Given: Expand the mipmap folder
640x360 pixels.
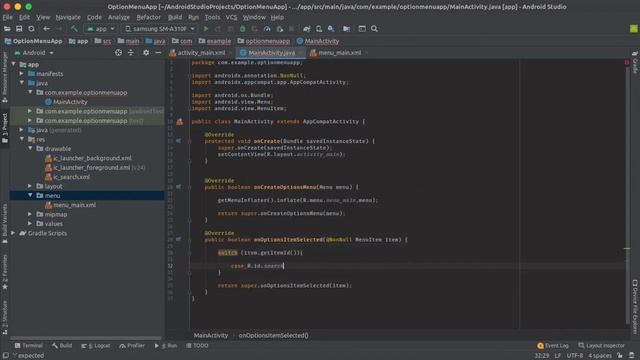Looking at the screenshot, I should click(30, 214).
